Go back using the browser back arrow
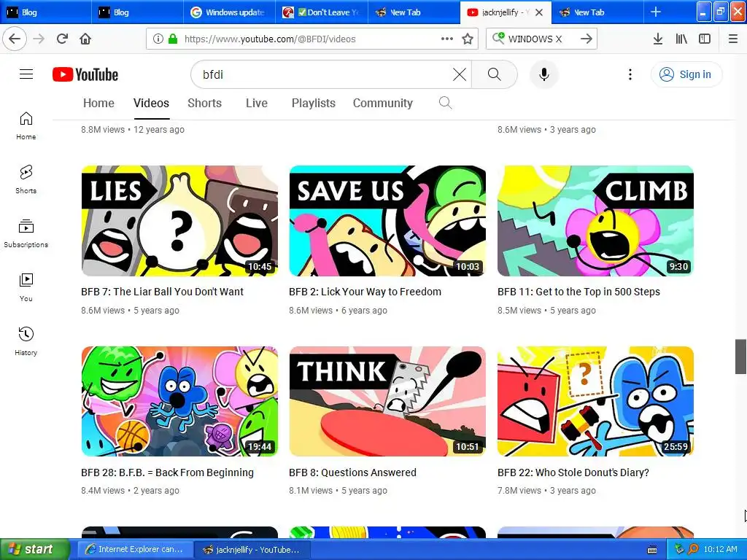Image resolution: width=747 pixels, height=560 pixels. (x=15, y=39)
